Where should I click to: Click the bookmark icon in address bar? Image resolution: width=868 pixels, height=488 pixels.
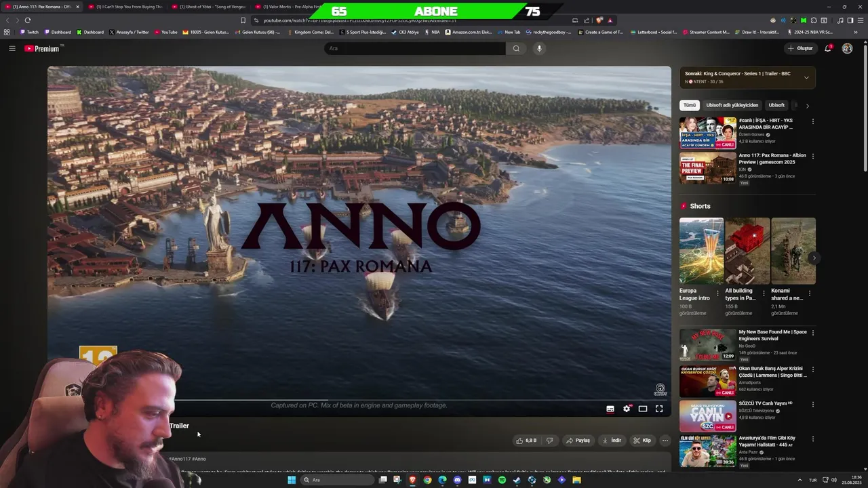tap(243, 20)
